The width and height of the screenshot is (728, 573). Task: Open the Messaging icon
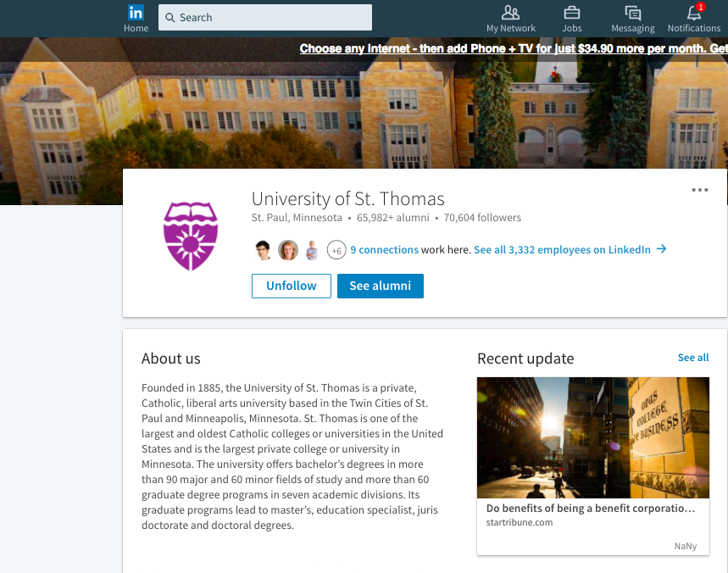(x=632, y=13)
